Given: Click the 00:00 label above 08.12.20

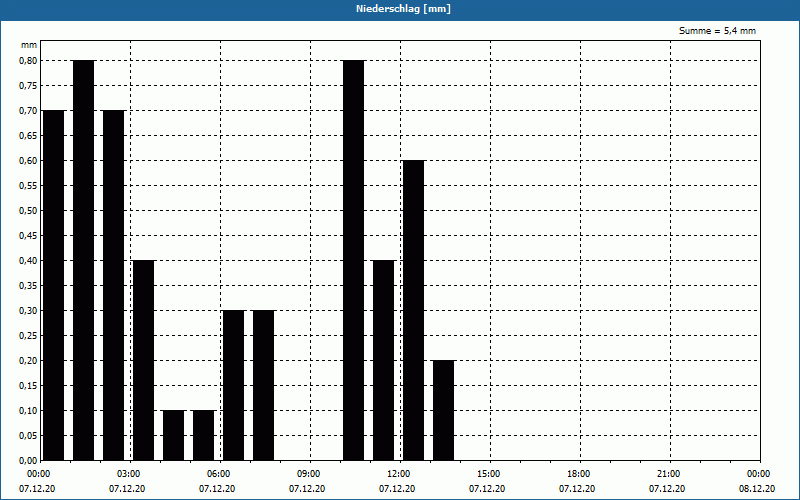Looking at the screenshot, I should 758,474.
